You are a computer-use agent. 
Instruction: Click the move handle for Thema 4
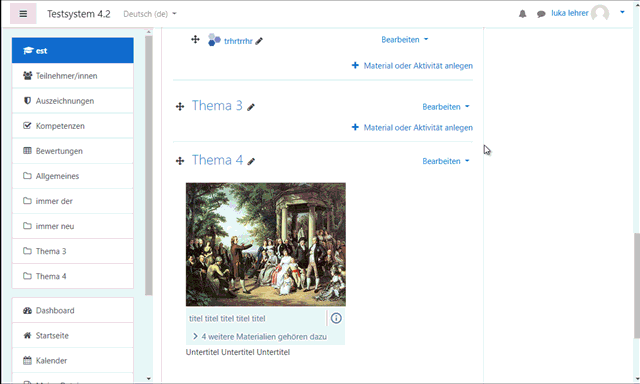click(180, 161)
